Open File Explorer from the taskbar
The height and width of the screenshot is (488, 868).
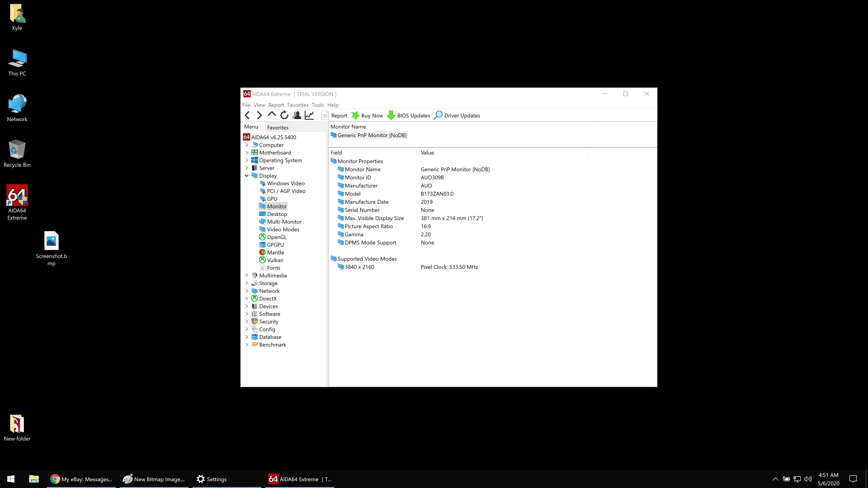[34, 479]
